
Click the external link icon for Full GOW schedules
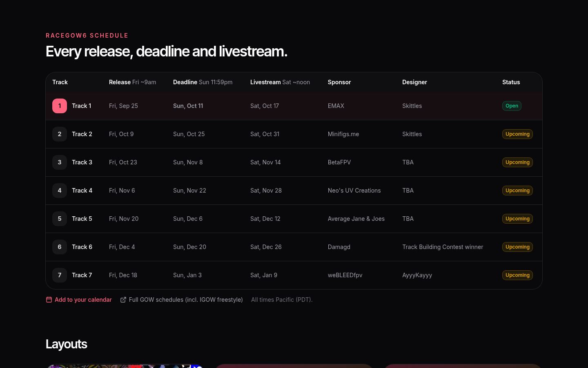point(123,300)
